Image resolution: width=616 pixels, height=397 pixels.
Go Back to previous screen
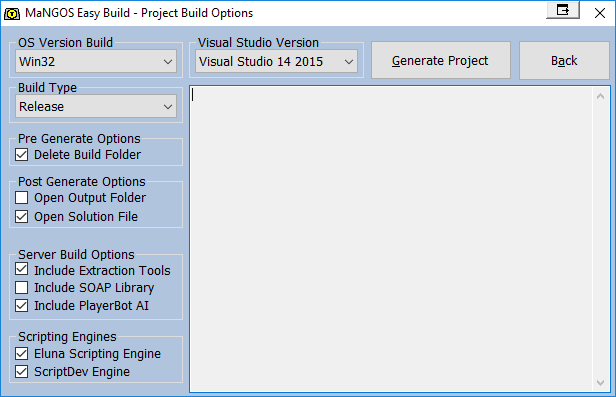[x=564, y=60]
